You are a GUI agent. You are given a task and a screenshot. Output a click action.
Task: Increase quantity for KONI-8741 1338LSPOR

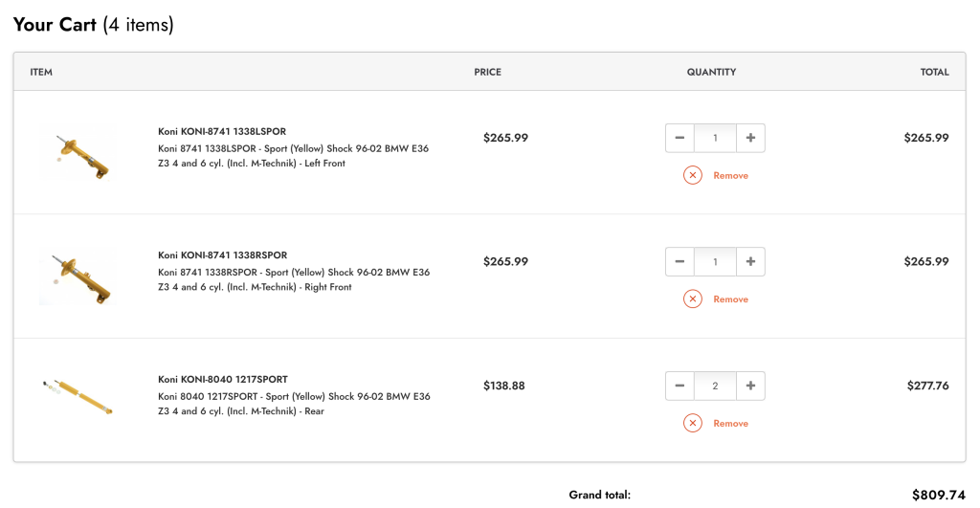point(750,138)
